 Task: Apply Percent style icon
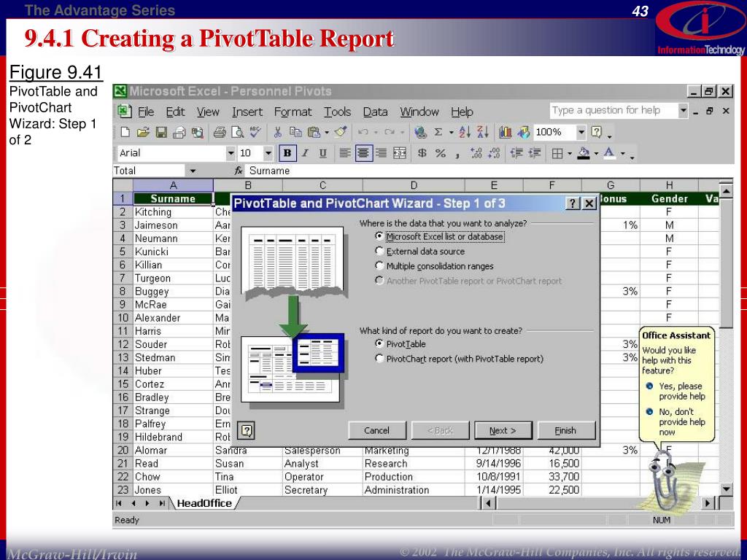(x=441, y=153)
